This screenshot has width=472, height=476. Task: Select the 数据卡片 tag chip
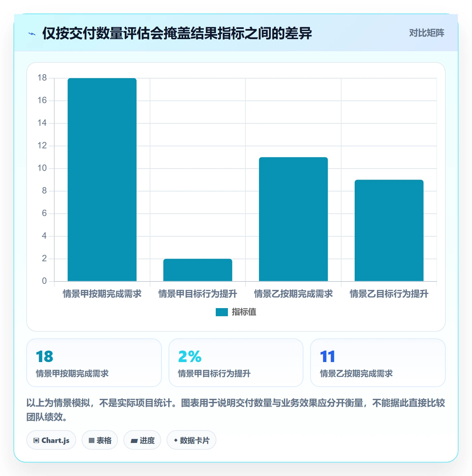pyautogui.click(x=191, y=440)
